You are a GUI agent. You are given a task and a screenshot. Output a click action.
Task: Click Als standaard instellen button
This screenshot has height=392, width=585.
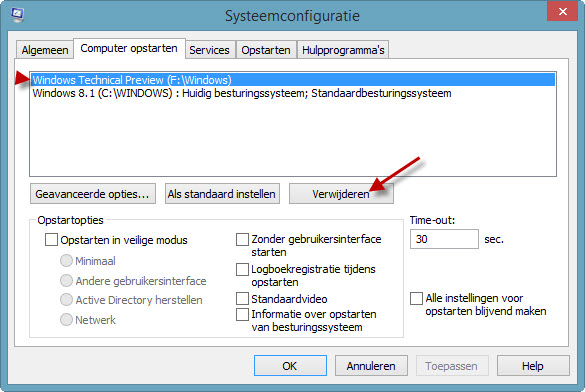(x=222, y=194)
